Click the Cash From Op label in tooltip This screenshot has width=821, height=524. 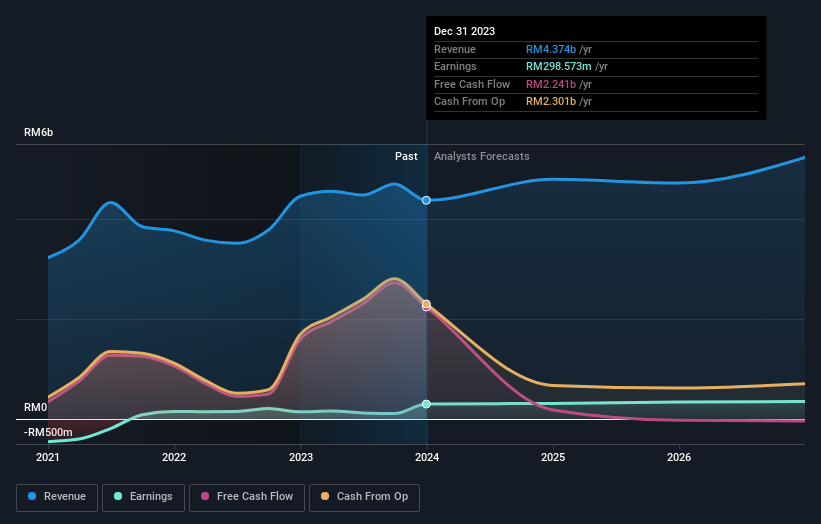click(x=469, y=102)
